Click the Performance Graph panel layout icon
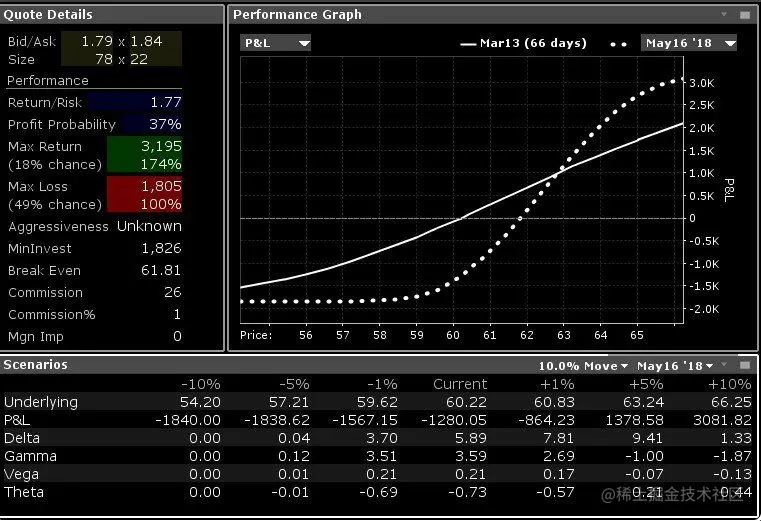 pos(745,15)
